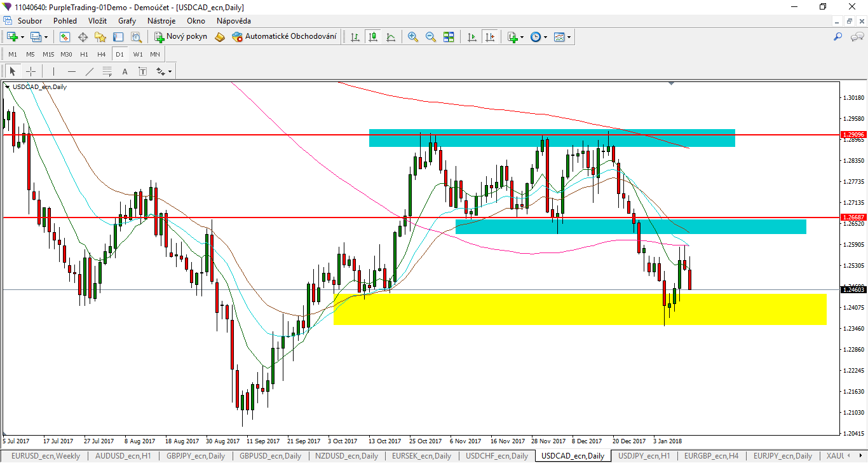Select the D1 timeframe
868x463 pixels.
click(119, 54)
